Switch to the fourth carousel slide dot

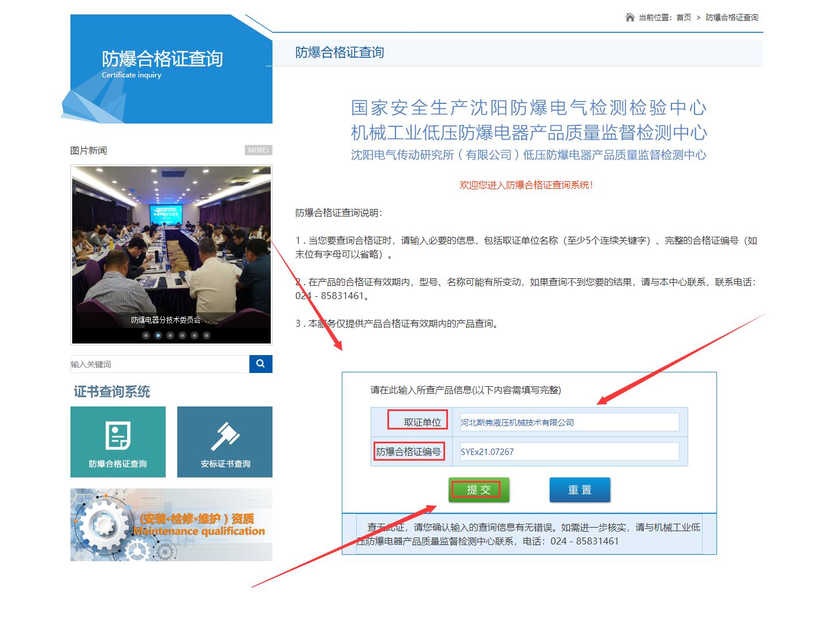(x=182, y=335)
